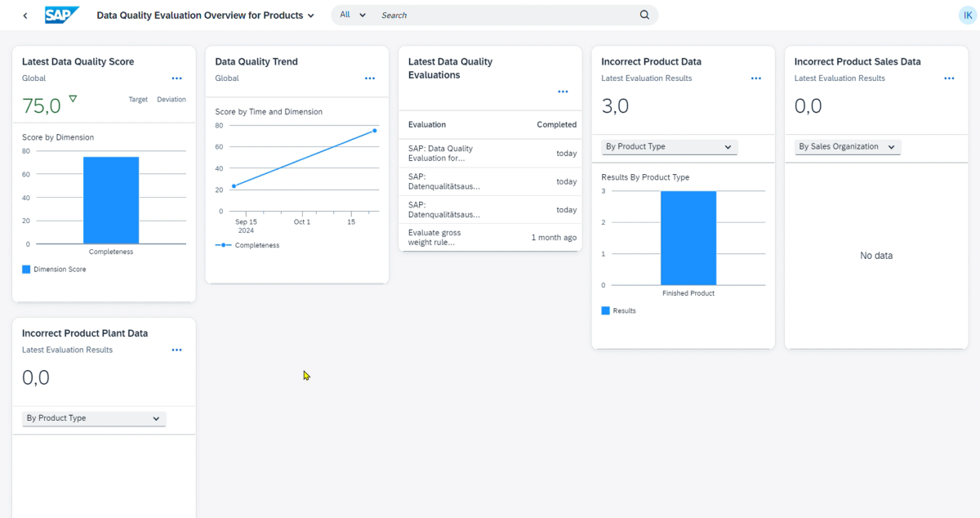Open the overflow menu on Latest Data Quality Score

[x=176, y=78]
